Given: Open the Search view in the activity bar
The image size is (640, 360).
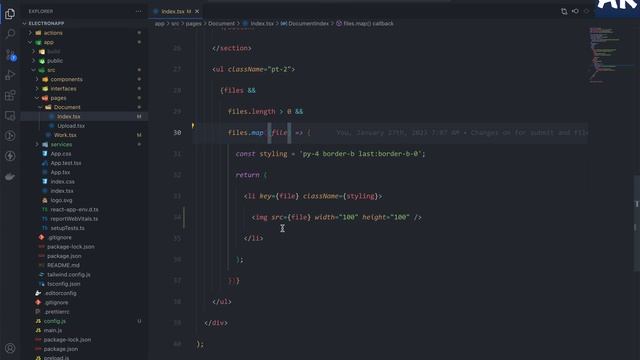Looking at the screenshot, I should click(x=10, y=34).
